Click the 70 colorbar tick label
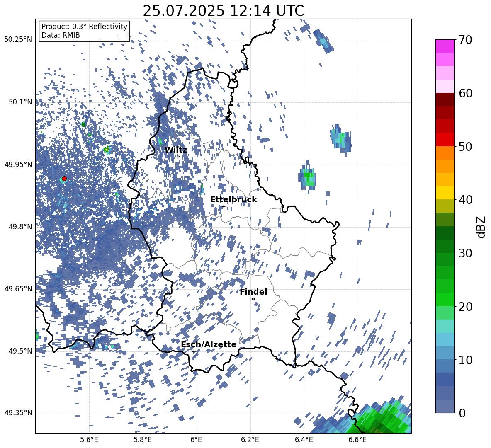The width and height of the screenshot is (491, 448). (465, 40)
